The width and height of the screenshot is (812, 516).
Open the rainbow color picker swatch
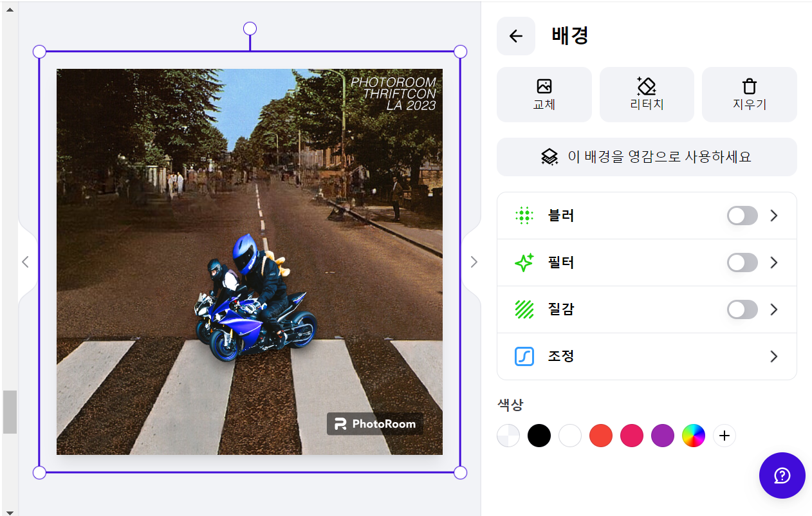tap(694, 436)
